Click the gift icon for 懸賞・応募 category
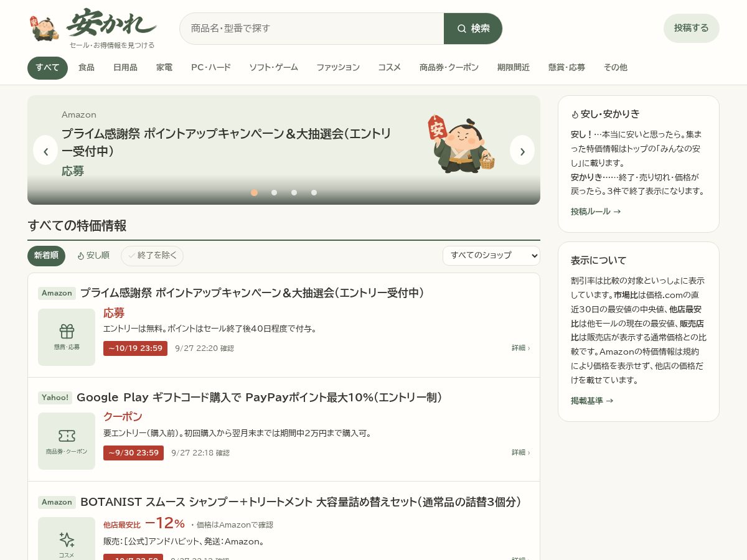Image resolution: width=747 pixels, height=560 pixels. tap(67, 331)
